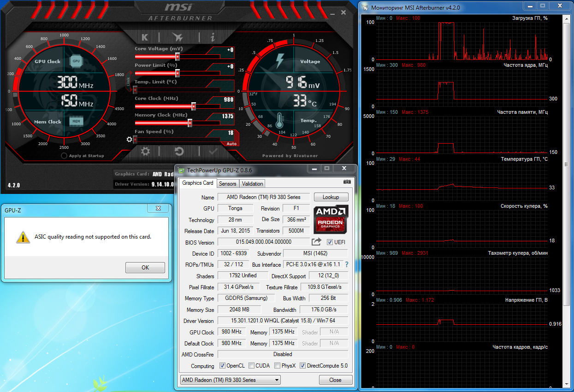Viewport: 574px width, 392px height.
Task: Click the Link icon beside Power Limit
Action: pos(129,82)
